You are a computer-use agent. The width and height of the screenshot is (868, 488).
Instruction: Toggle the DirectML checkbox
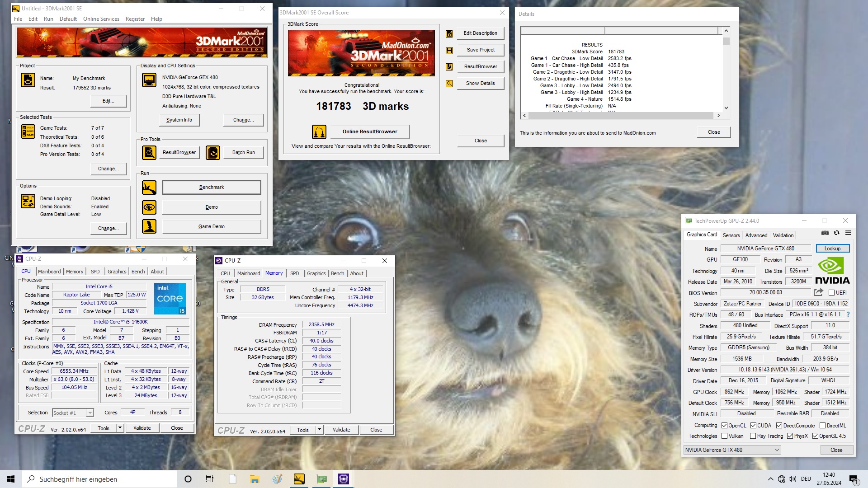(x=823, y=426)
